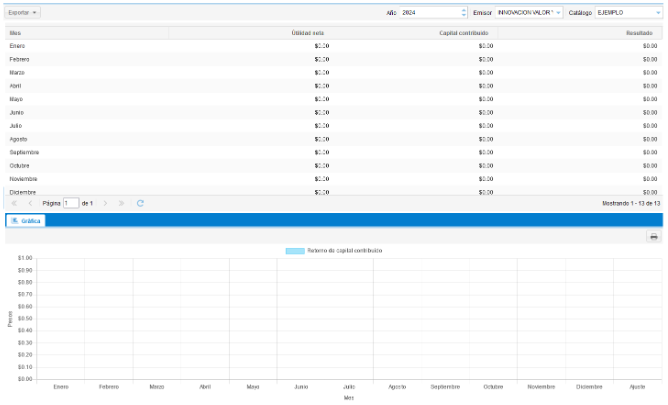Go to next page of grid

(106, 203)
